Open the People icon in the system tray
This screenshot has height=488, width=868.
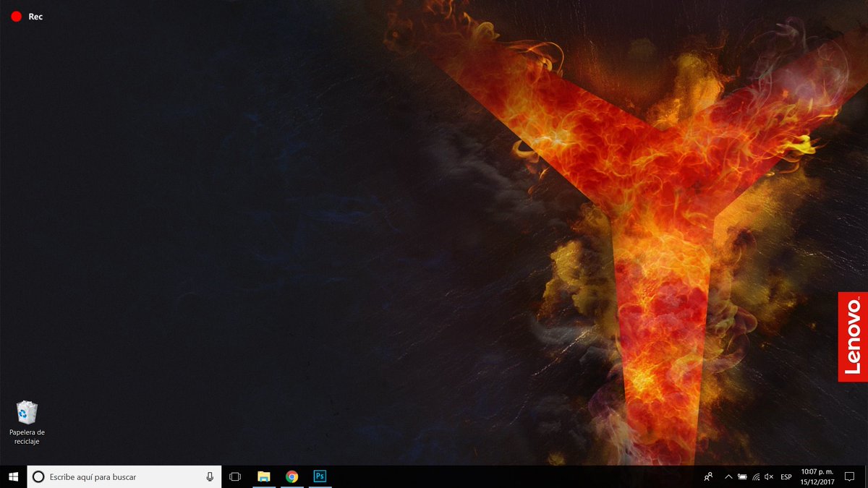point(709,476)
